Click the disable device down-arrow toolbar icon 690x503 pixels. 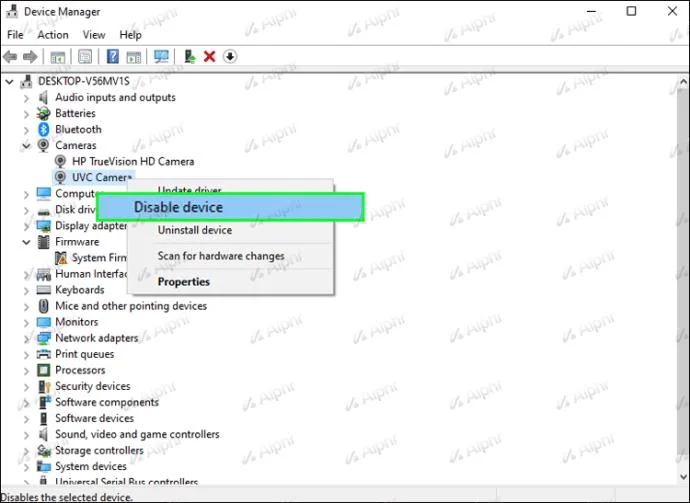click(230, 56)
